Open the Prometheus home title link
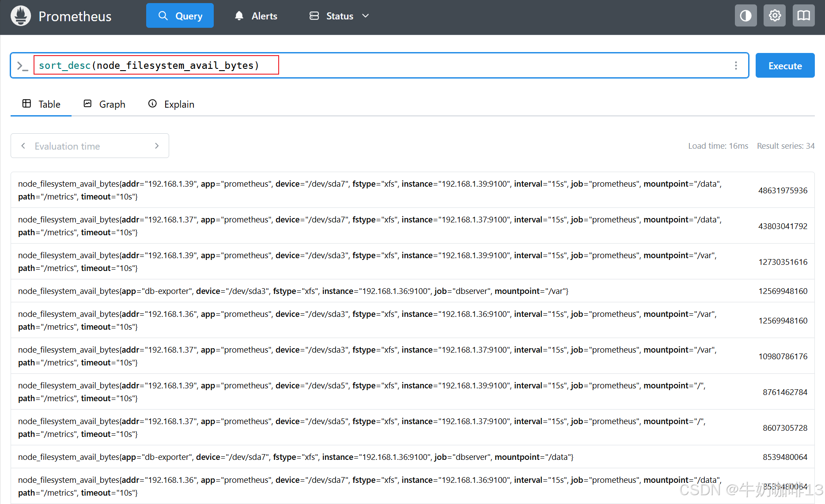Viewport: 825px width, 504px height. tap(75, 16)
